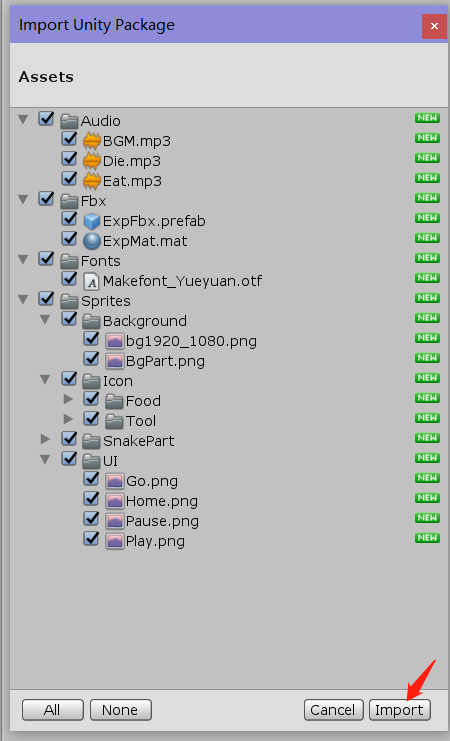Screen dimensions: 450x741
Task: Click the Eat.mp3 audio clip icon
Action: tap(92, 181)
